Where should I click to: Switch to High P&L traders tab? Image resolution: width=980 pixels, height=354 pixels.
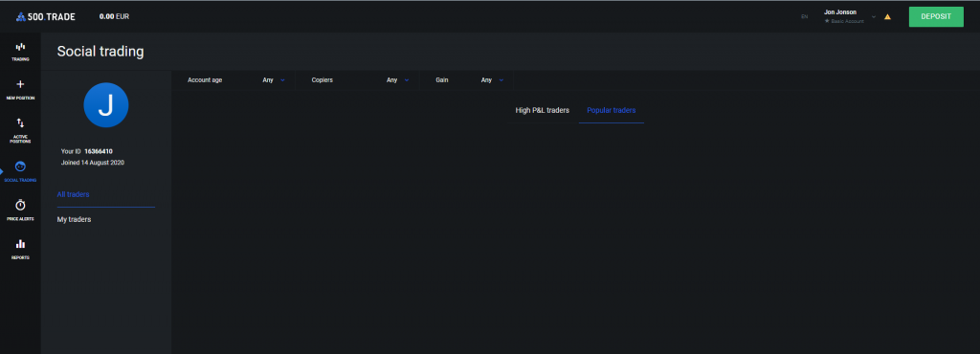(x=543, y=111)
